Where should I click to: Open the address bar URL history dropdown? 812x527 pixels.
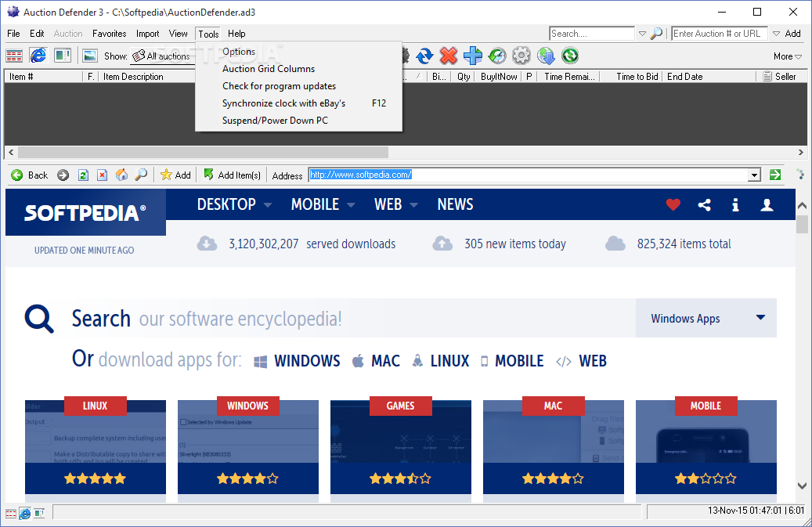(755, 175)
